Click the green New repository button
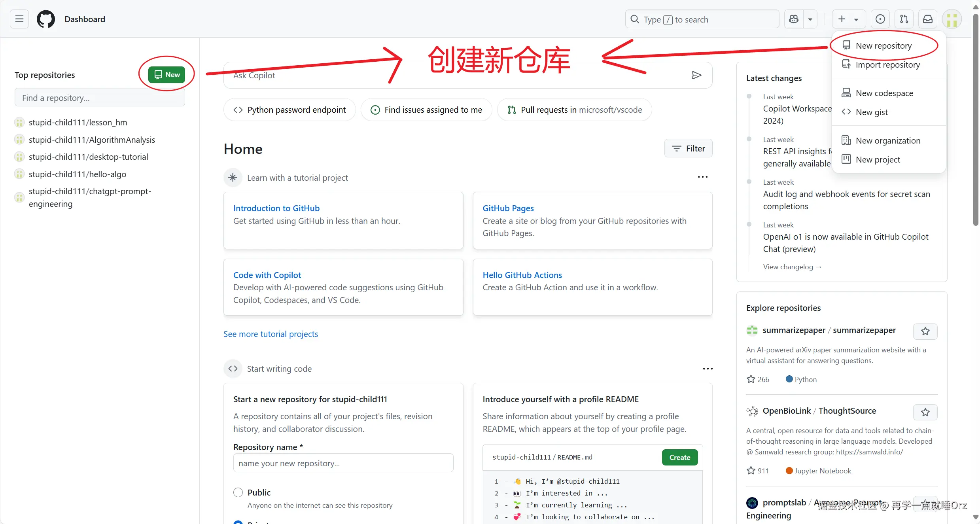Screen dimensions: 980x524 tap(166, 75)
